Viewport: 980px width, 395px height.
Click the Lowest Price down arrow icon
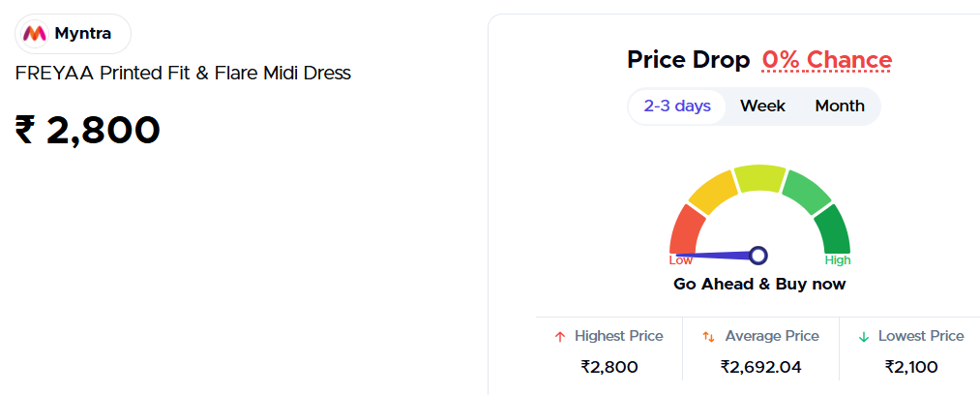click(x=863, y=337)
